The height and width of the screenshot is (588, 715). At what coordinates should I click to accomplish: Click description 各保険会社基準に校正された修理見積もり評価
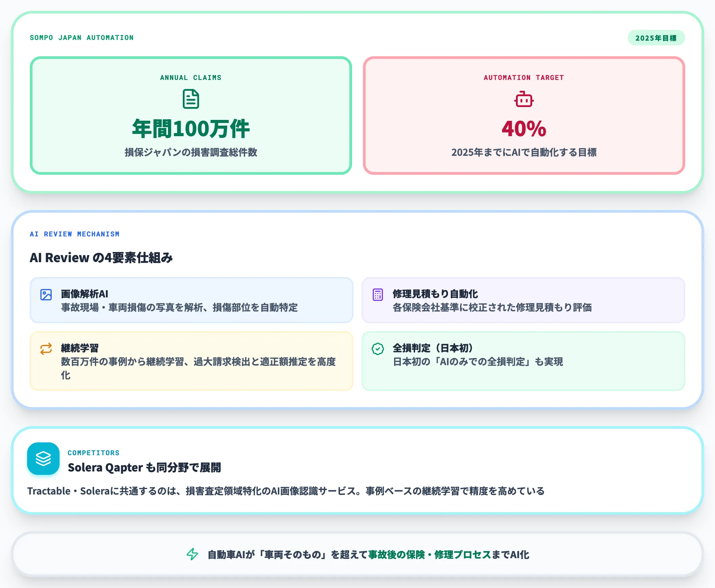[x=492, y=308]
